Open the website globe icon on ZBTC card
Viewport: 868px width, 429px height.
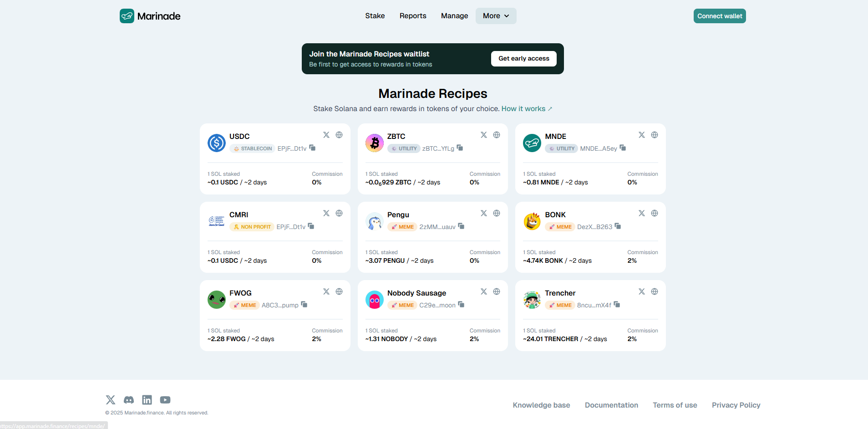pyautogui.click(x=497, y=135)
